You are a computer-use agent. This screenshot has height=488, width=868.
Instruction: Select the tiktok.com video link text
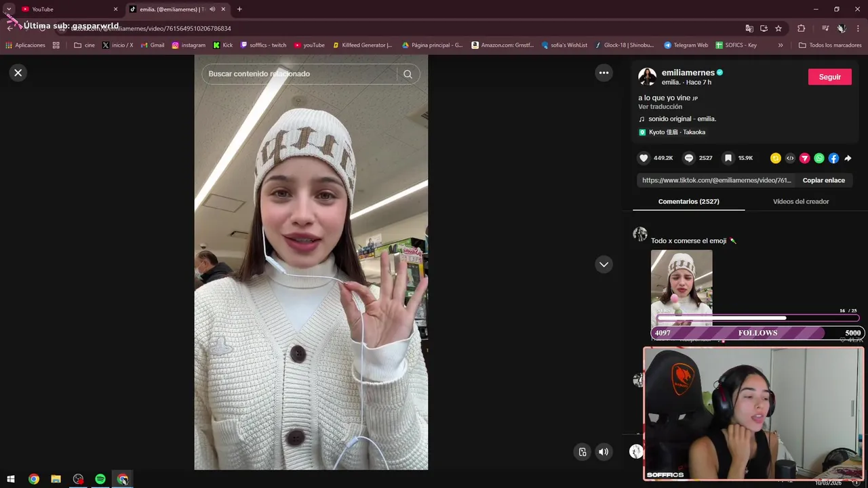(716, 180)
